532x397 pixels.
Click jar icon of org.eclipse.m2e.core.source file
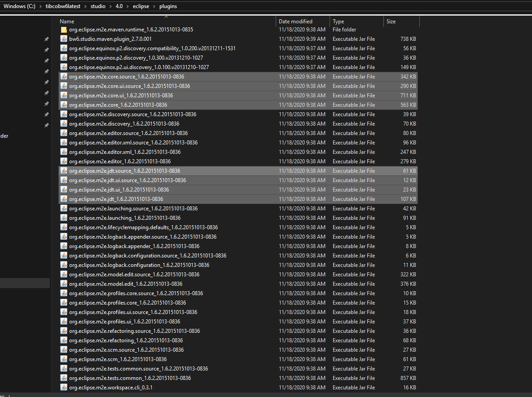[63, 77]
